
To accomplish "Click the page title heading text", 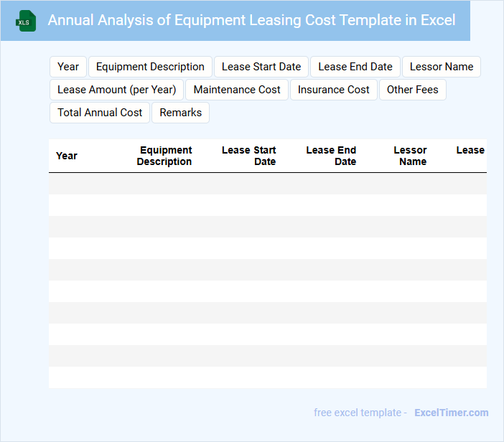I will 251,20.
